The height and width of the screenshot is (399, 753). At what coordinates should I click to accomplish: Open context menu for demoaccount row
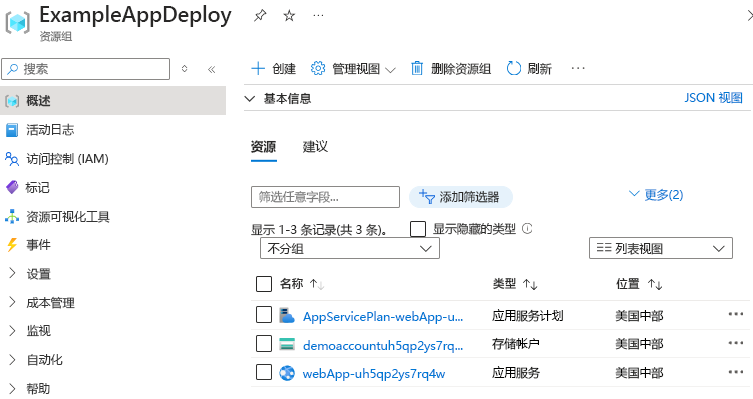tap(736, 343)
